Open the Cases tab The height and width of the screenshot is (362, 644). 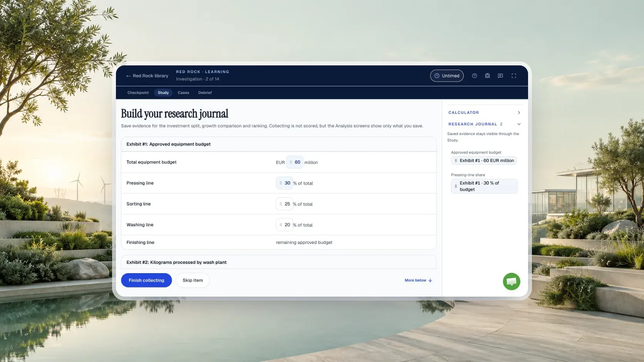[183, 93]
